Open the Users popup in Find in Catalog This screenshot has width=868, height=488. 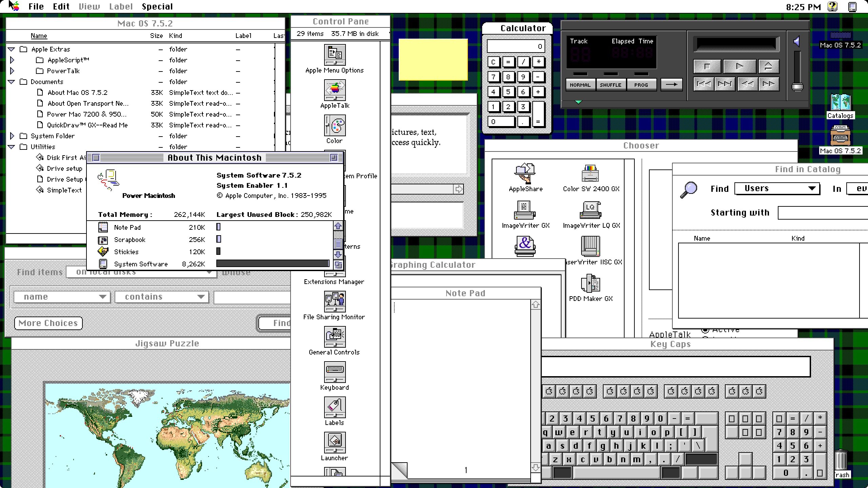[x=777, y=188]
